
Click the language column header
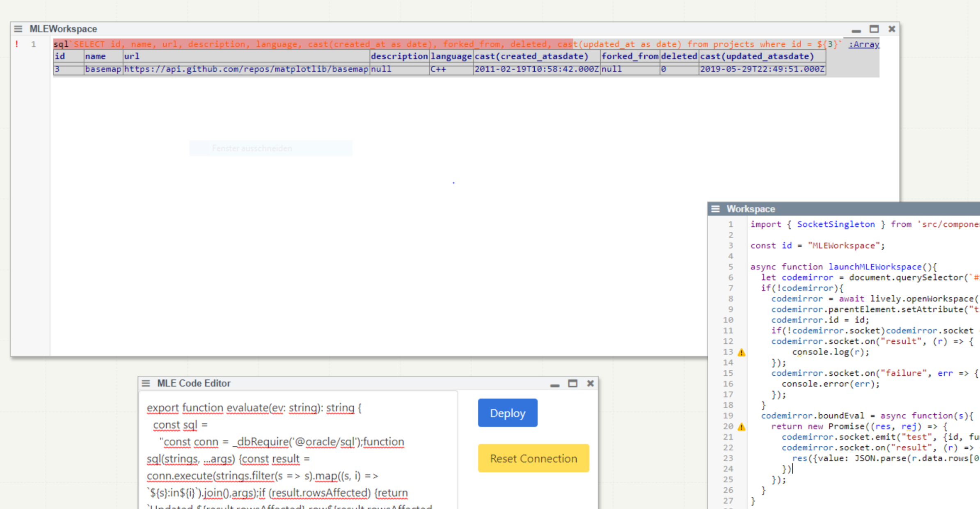click(451, 56)
